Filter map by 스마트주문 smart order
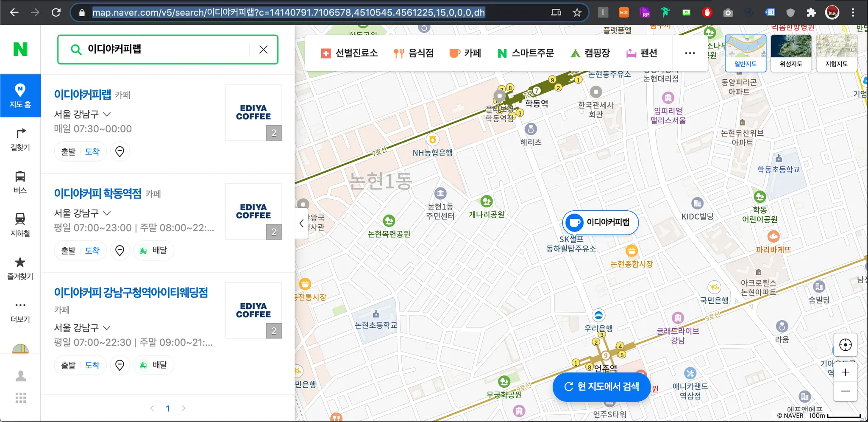 (526, 53)
